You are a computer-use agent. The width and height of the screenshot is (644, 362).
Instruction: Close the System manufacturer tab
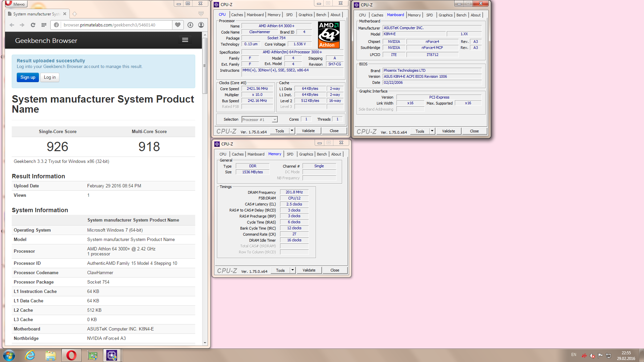(65, 14)
